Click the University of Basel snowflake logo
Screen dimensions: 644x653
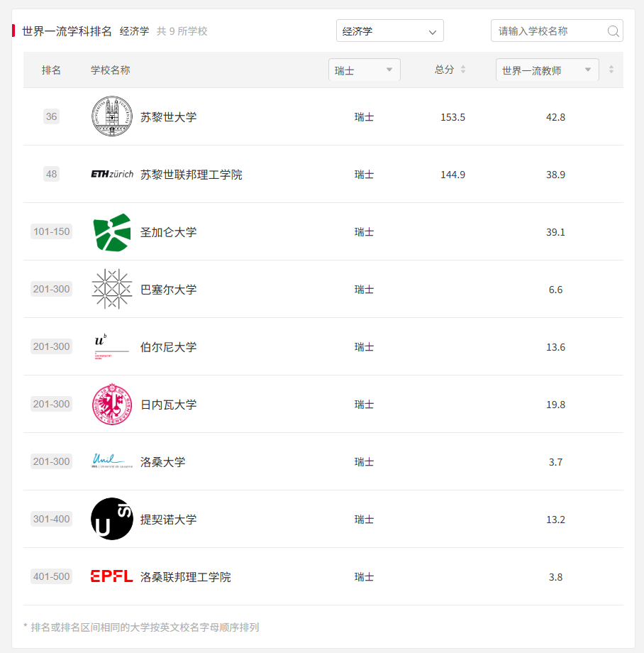tap(112, 289)
